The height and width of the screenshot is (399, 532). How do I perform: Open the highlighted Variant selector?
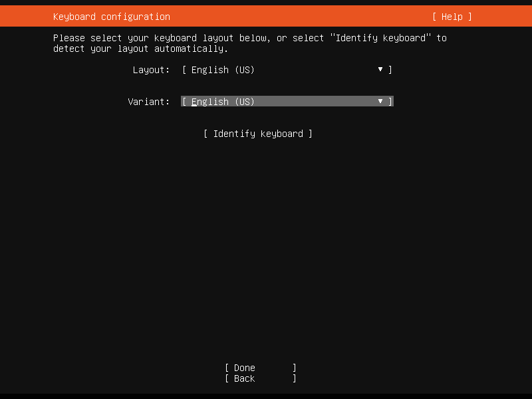click(286, 101)
